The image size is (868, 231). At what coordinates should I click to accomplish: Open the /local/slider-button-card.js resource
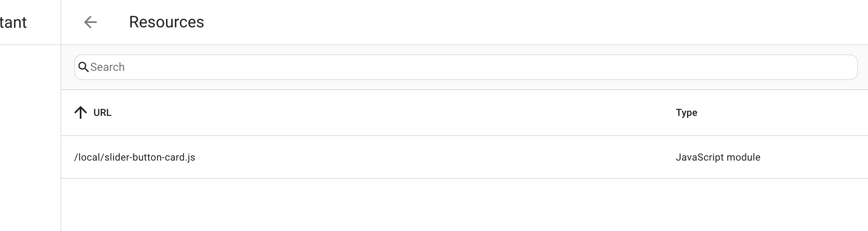click(x=135, y=157)
